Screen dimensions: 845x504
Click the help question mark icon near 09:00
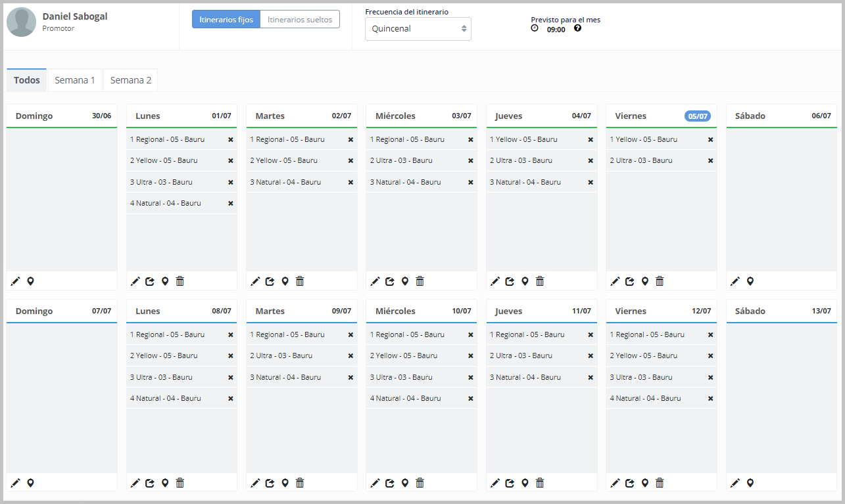(x=577, y=28)
